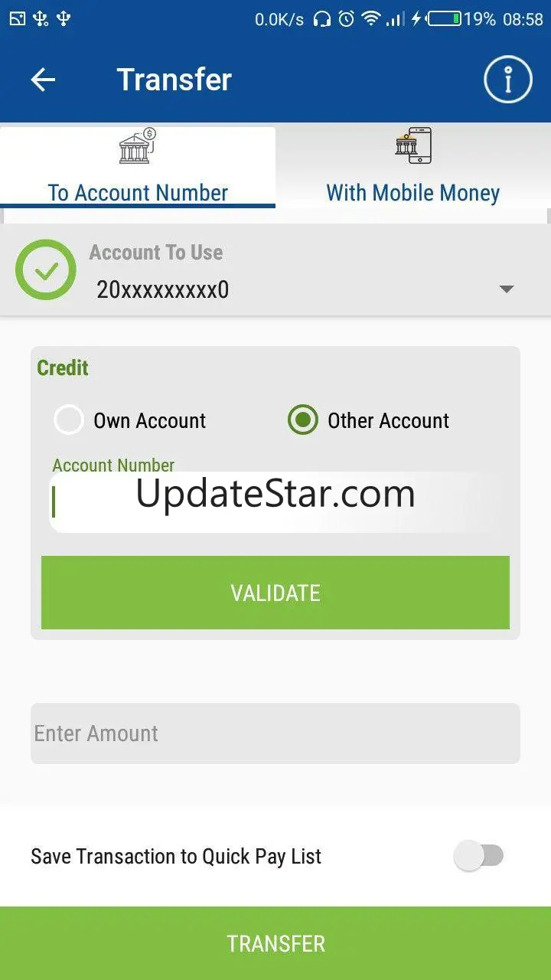Tap the Wi-Fi icon in the status bar
Image resolution: width=551 pixels, height=980 pixels.
tap(372, 18)
